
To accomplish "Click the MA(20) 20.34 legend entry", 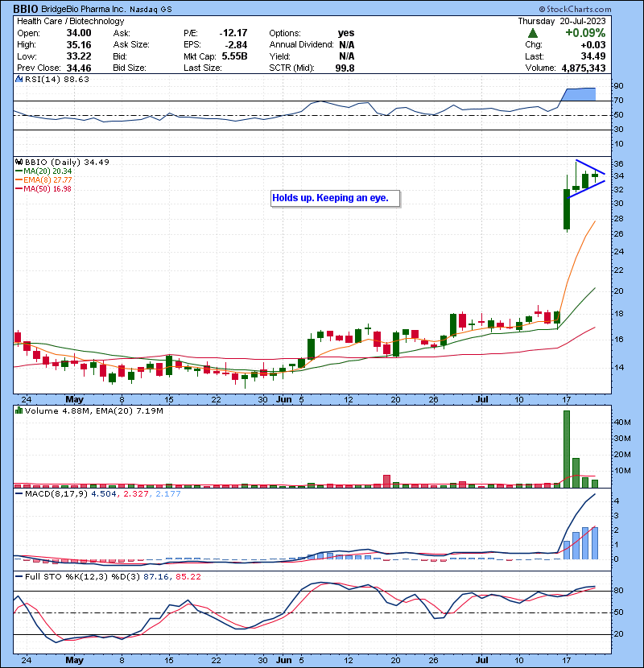I will pos(43,171).
